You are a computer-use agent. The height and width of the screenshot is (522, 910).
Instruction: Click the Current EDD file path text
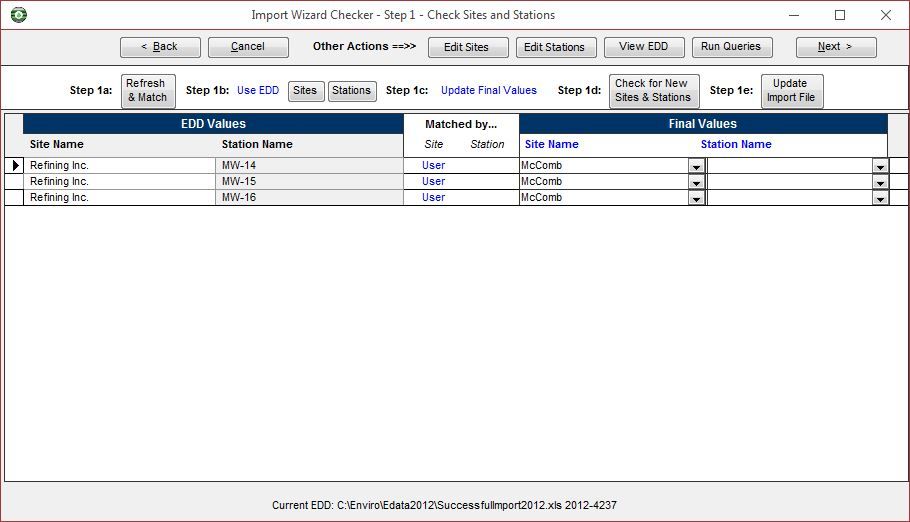pyautogui.click(x=445, y=505)
